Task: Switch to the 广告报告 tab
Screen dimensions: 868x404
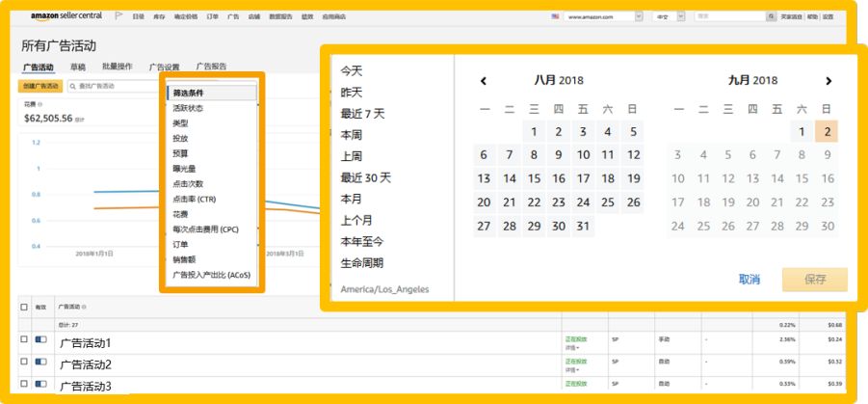Action: [211, 67]
